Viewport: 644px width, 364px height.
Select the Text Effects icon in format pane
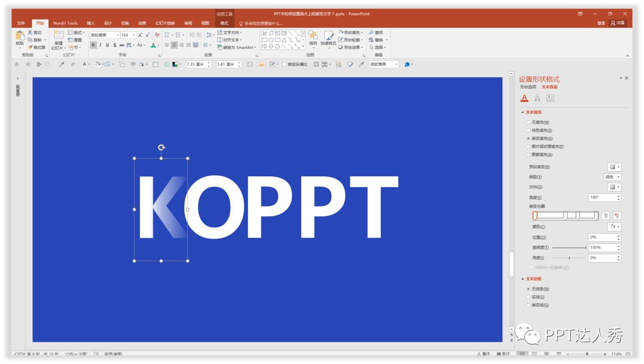537,98
